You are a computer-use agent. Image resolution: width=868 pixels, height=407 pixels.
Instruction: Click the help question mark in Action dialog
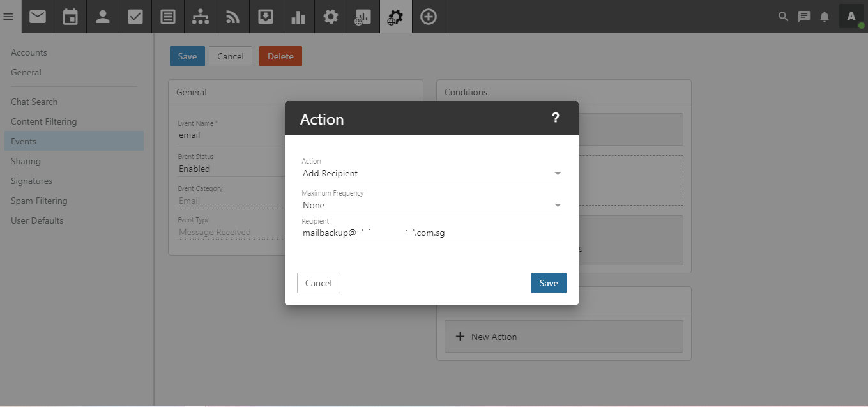(555, 118)
